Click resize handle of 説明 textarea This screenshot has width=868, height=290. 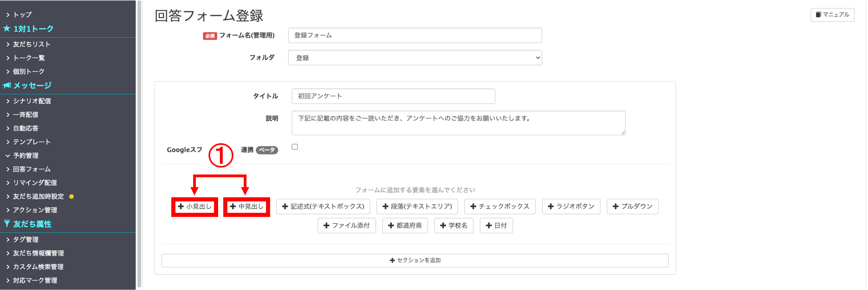tap(623, 133)
